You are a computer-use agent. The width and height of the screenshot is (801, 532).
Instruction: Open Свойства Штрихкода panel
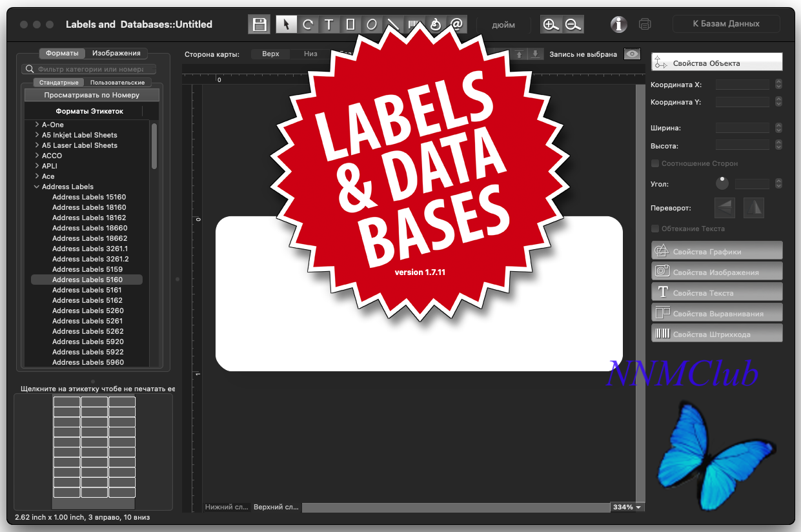(717, 333)
